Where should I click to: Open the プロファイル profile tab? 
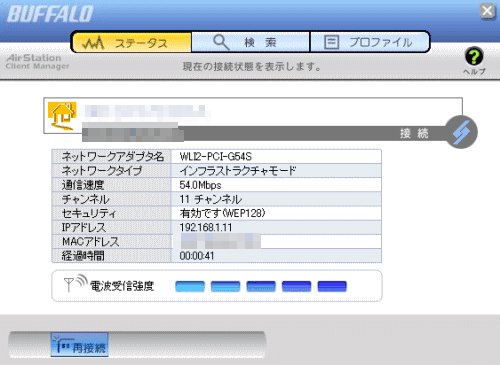pos(369,42)
